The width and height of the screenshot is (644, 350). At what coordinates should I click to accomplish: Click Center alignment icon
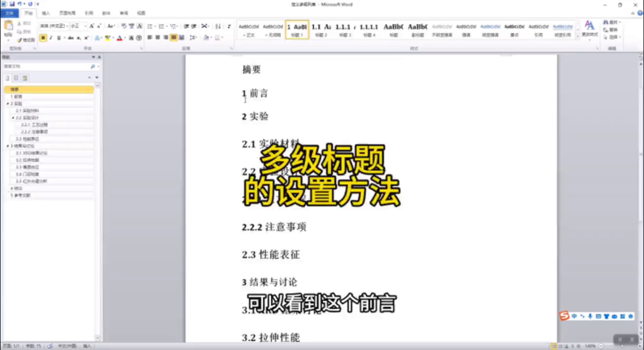click(x=158, y=38)
